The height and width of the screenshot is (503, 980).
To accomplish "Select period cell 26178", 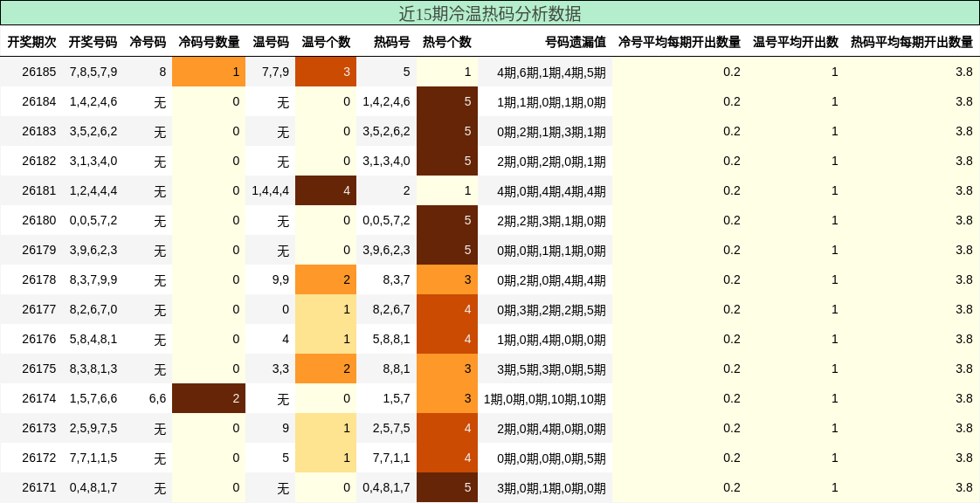I will click(x=38, y=279).
